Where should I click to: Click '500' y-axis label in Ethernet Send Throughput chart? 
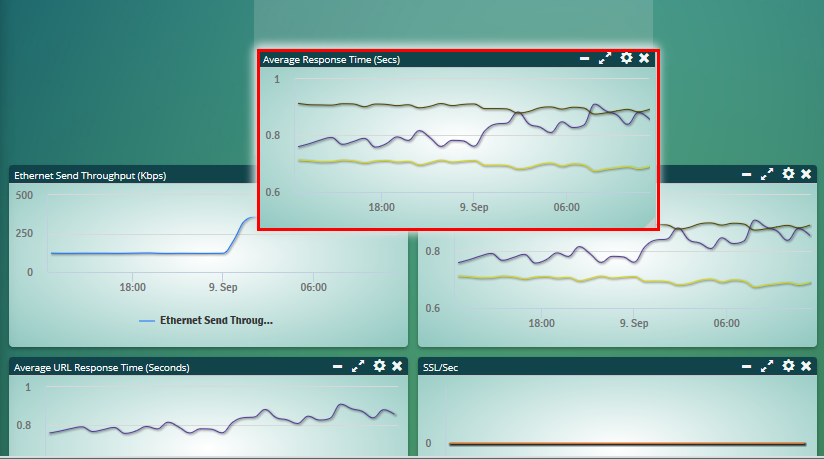click(x=24, y=195)
